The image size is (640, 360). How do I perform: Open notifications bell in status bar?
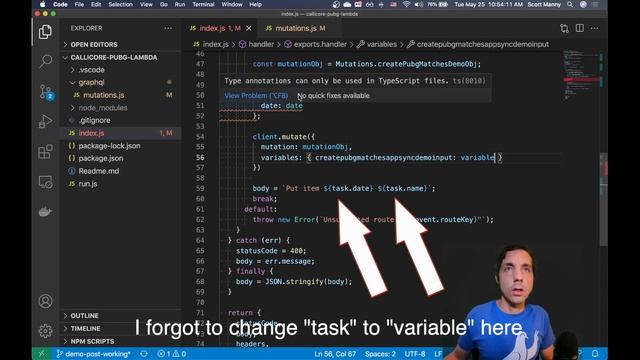[595, 353]
